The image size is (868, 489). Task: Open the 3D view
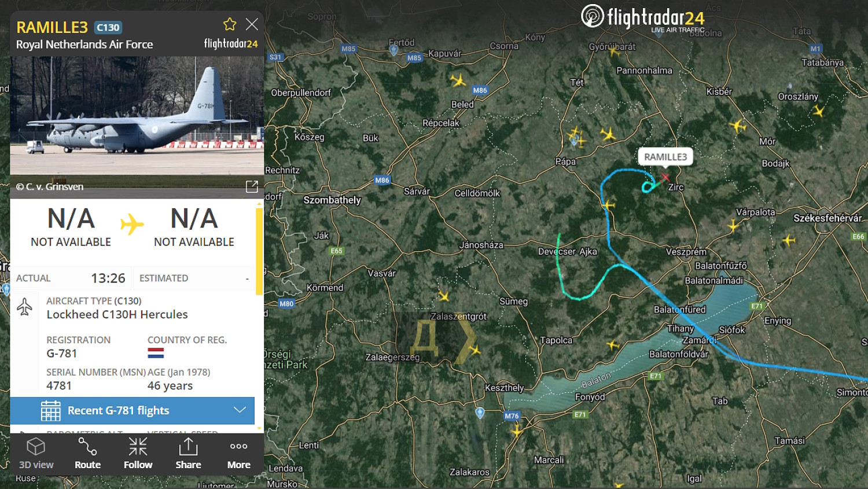click(36, 454)
